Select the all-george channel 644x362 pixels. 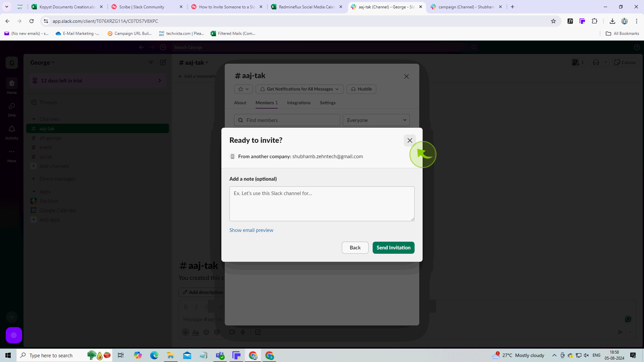point(50,138)
